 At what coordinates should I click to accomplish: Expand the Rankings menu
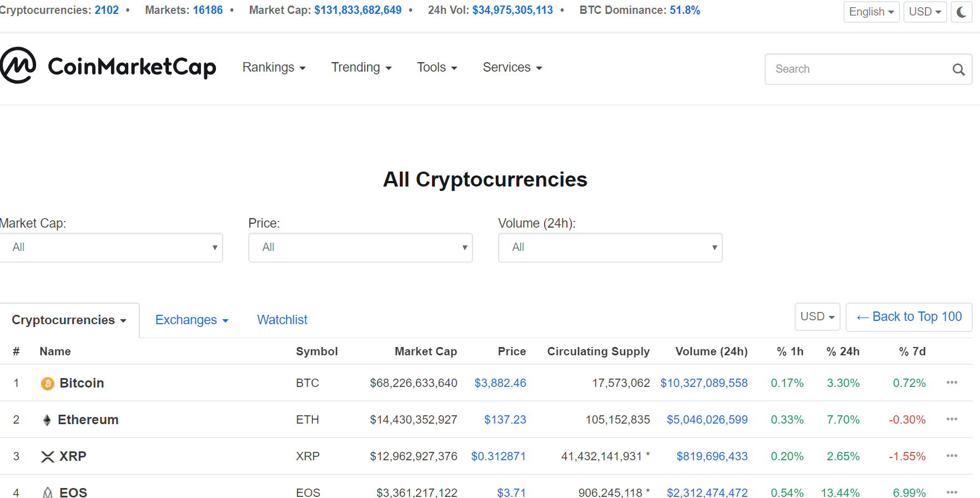[274, 67]
